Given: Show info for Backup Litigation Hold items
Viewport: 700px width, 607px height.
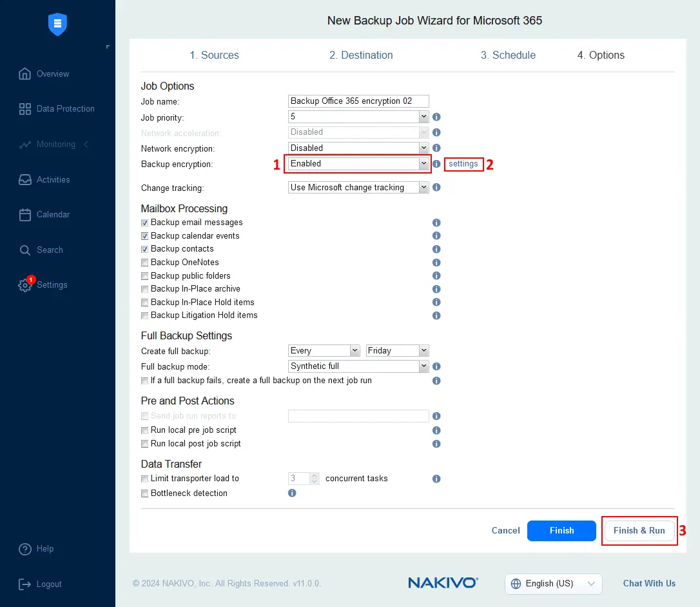Looking at the screenshot, I should click(436, 316).
